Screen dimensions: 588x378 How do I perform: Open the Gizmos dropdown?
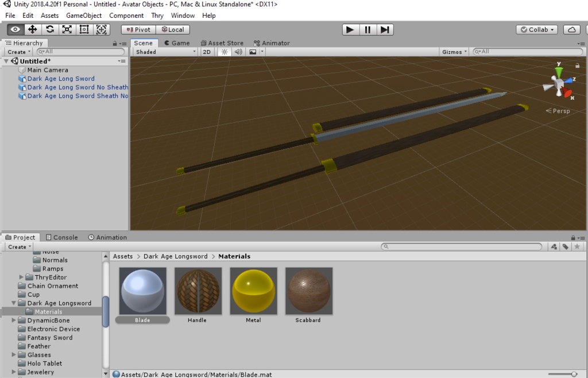point(453,51)
